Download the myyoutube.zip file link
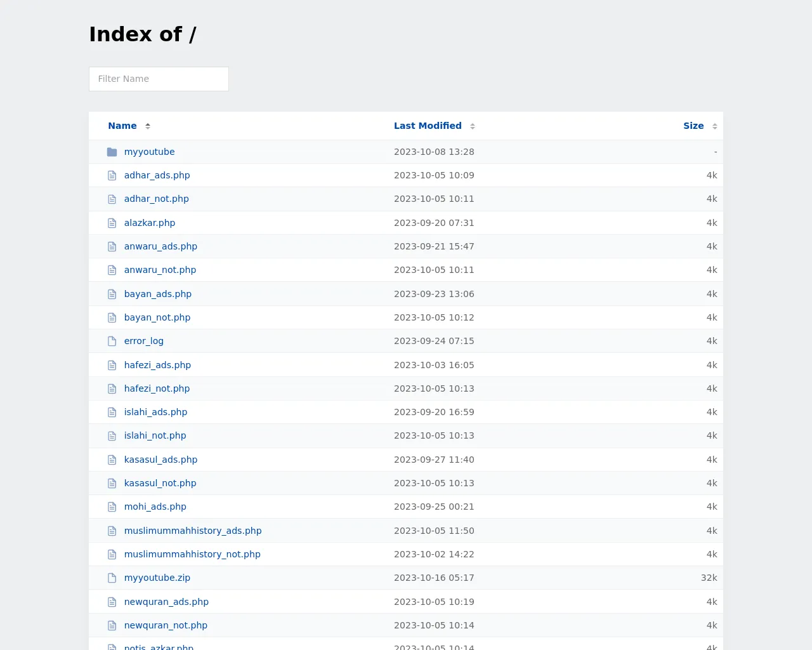 click(x=157, y=578)
